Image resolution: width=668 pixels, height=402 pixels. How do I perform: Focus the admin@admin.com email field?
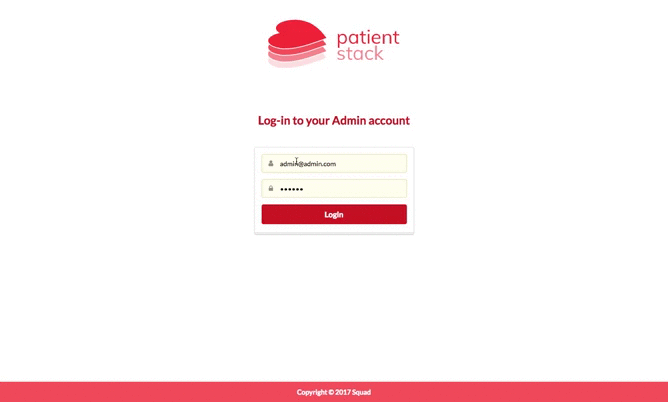(334, 164)
